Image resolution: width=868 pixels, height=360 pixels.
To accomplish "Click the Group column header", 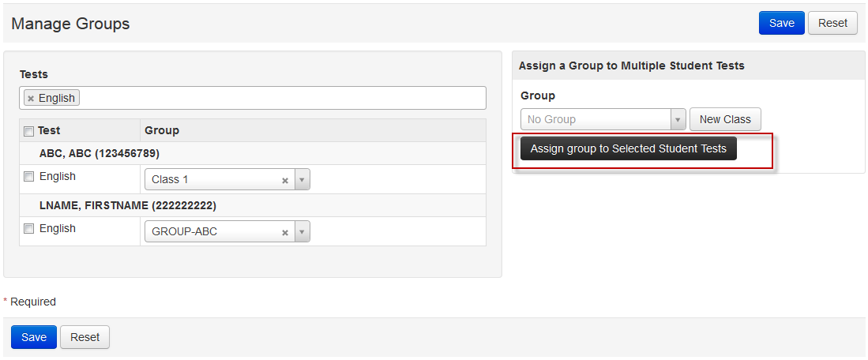I will [x=162, y=130].
